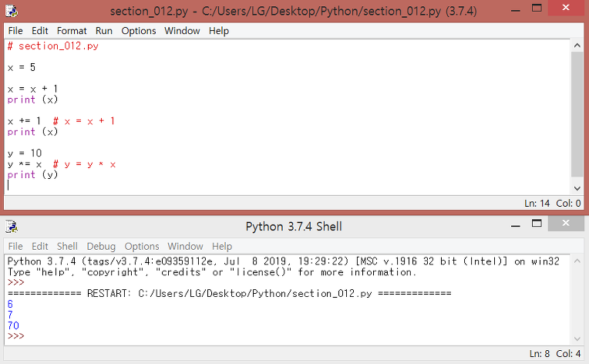The image size is (589, 364).
Task: Open the editor's File menu
Action: coord(15,31)
